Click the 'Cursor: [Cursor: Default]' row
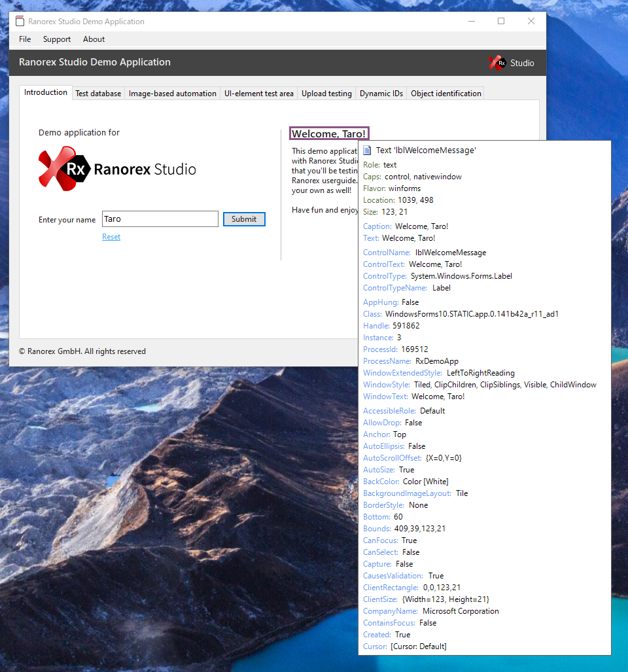The image size is (628, 672). tap(405, 646)
